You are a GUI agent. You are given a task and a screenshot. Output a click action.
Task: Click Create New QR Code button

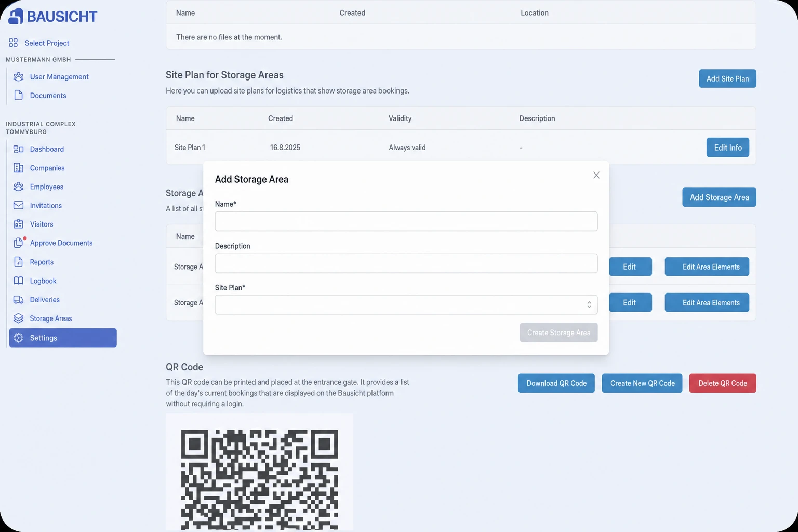tap(642, 383)
